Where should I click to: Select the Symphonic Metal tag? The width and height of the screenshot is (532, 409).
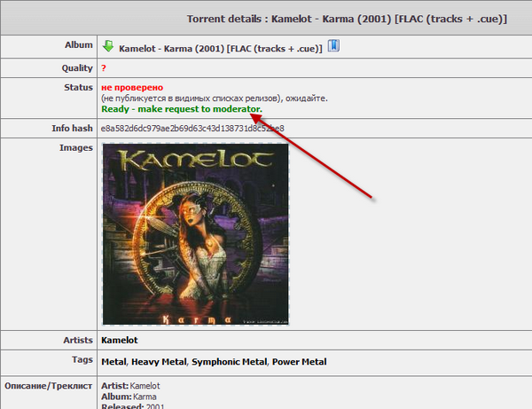pyautogui.click(x=230, y=362)
